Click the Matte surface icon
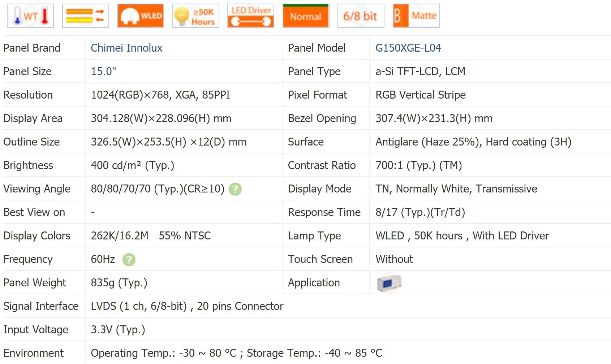The height and width of the screenshot is (364, 611). pos(416,16)
